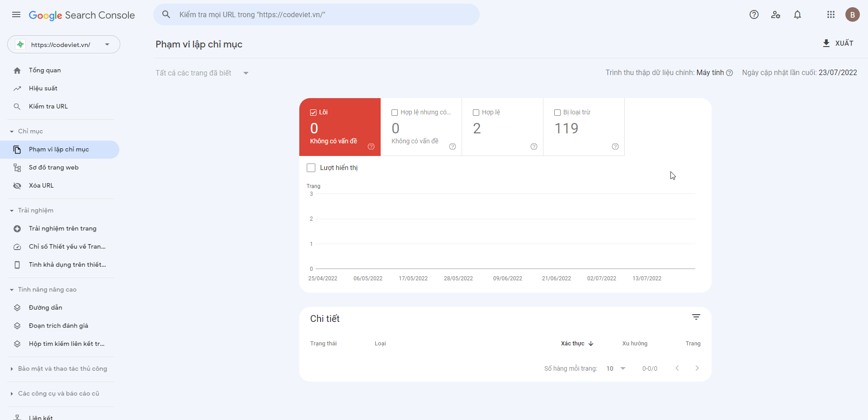Go to Hiệu suất report
This screenshot has width=868, height=420.
(x=43, y=88)
